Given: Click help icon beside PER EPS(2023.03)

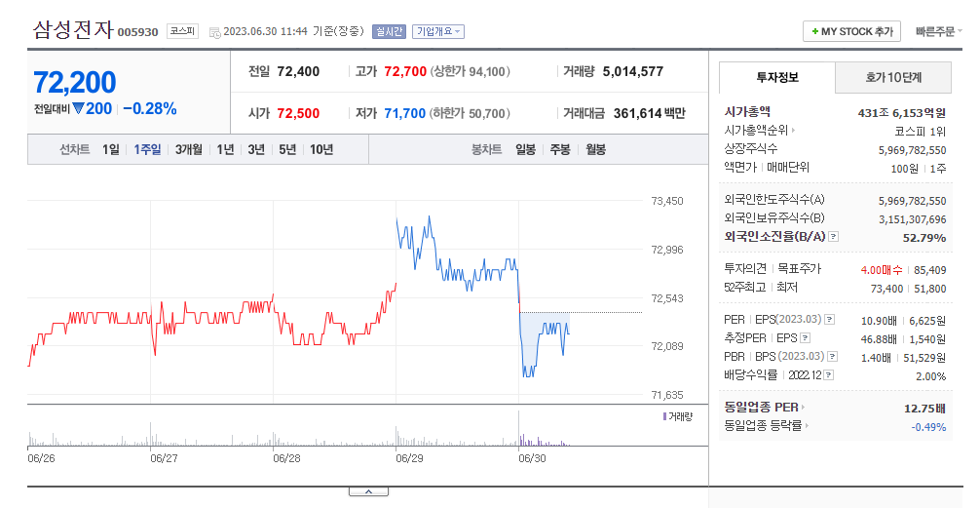Looking at the screenshot, I should (x=829, y=320).
